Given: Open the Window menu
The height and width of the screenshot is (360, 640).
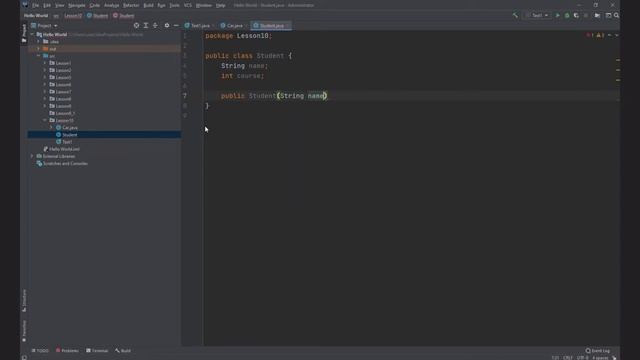Looking at the screenshot, I should (x=204, y=5).
